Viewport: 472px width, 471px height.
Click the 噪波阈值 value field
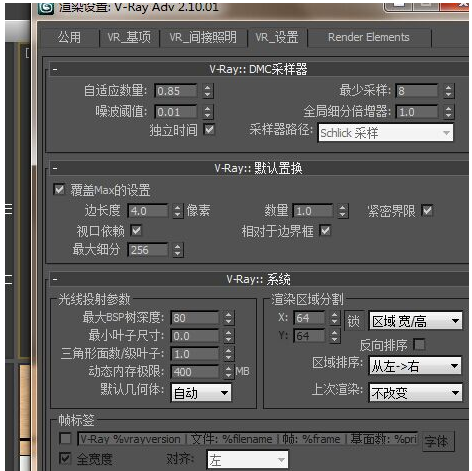click(x=176, y=112)
